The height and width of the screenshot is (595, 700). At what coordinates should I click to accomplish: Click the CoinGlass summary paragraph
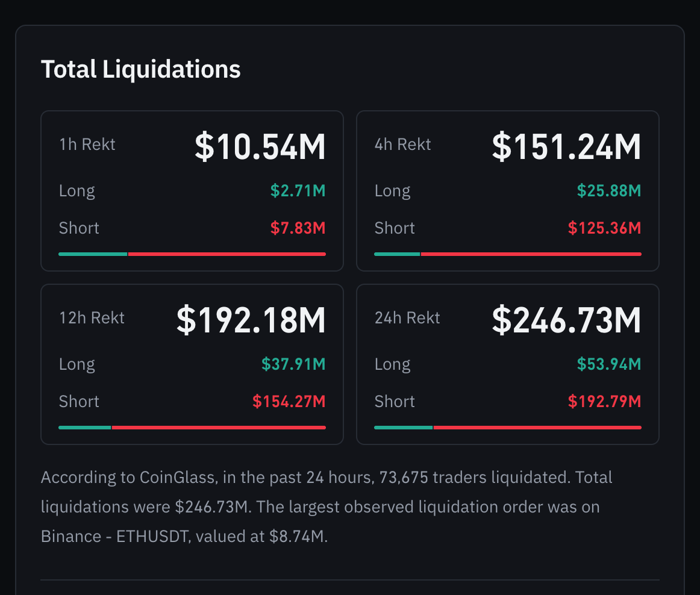(x=327, y=507)
